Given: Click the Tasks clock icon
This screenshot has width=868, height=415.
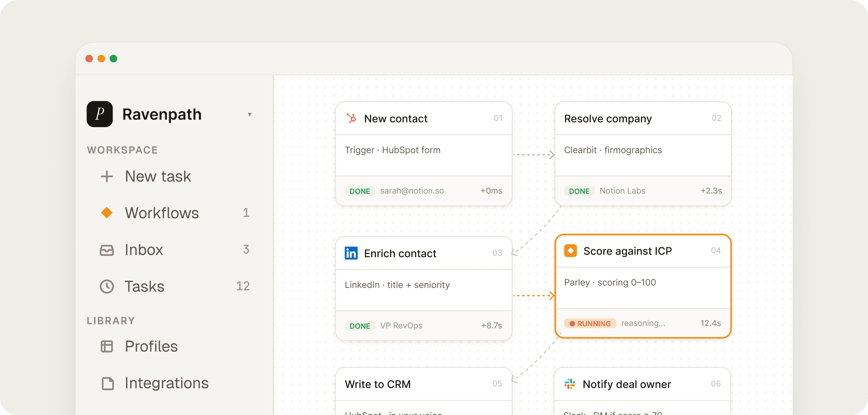Looking at the screenshot, I should pyautogui.click(x=107, y=287).
